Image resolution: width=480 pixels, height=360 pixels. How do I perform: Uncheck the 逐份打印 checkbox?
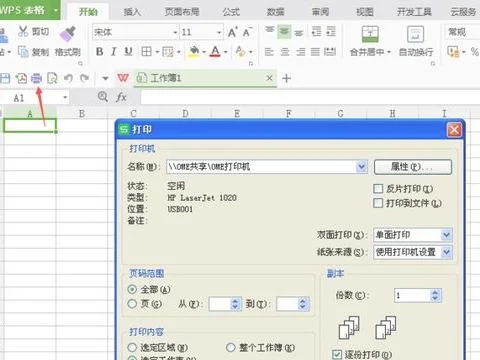pyautogui.click(x=337, y=354)
